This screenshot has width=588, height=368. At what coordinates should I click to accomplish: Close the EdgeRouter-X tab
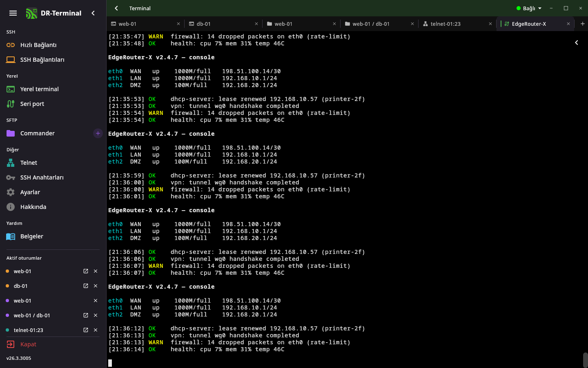tap(568, 24)
